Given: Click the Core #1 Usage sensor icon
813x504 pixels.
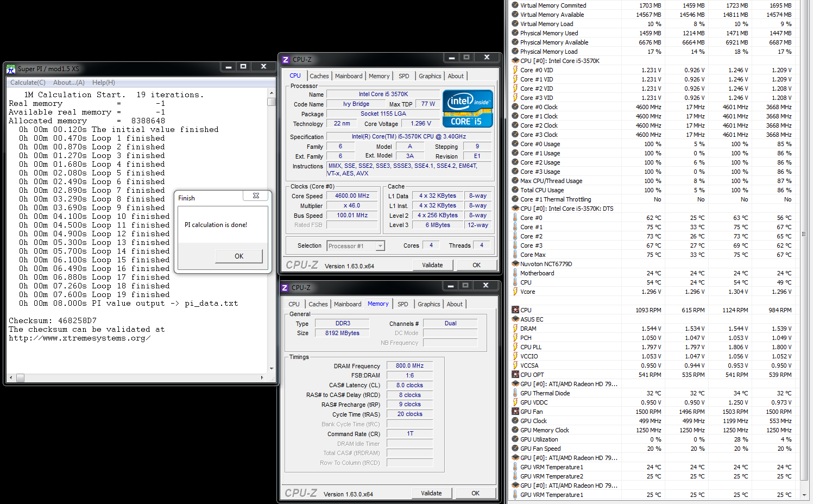Looking at the screenshot, I should (x=515, y=153).
